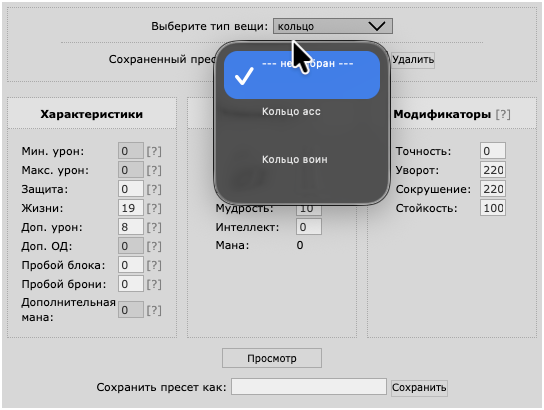Image resolution: width=544 pixels, height=410 pixels.
Task: Open the [?] help next to Защита
Action: tap(154, 189)
